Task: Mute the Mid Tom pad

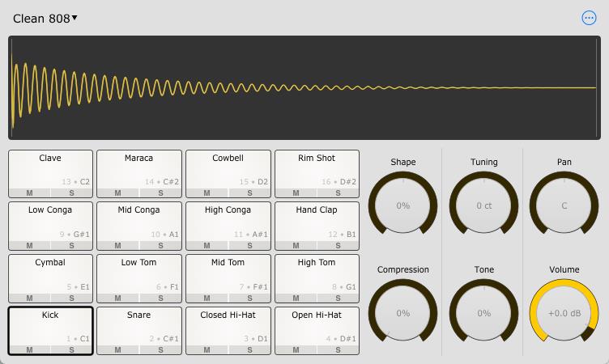Action: click(x=207, y=298)
